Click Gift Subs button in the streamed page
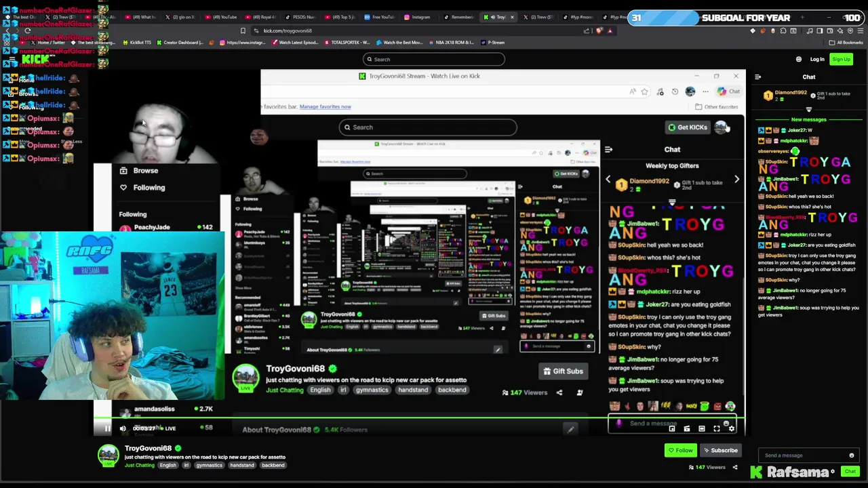868x488 pixels. click(x=563, y=371)
